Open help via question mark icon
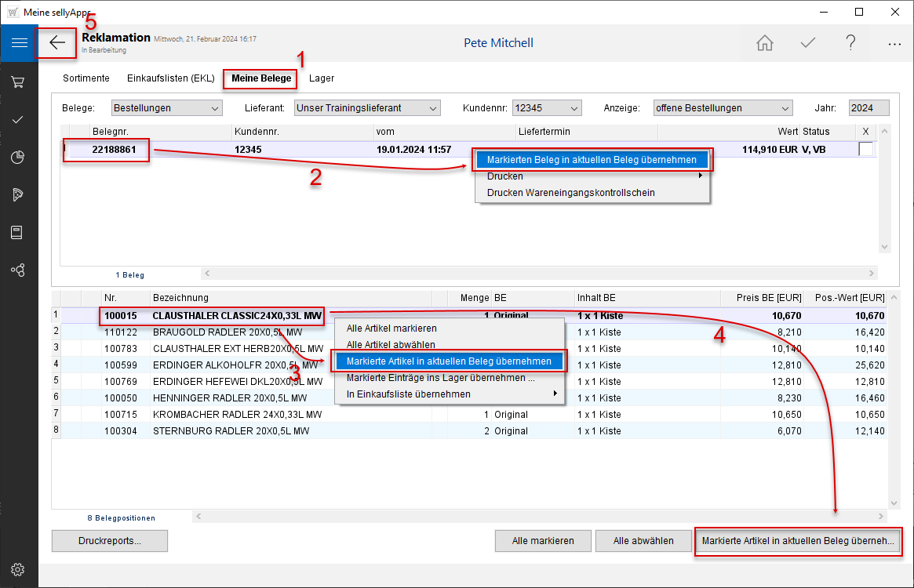The width and height of the screenshot is (914, 588). (x=850, y=43)
